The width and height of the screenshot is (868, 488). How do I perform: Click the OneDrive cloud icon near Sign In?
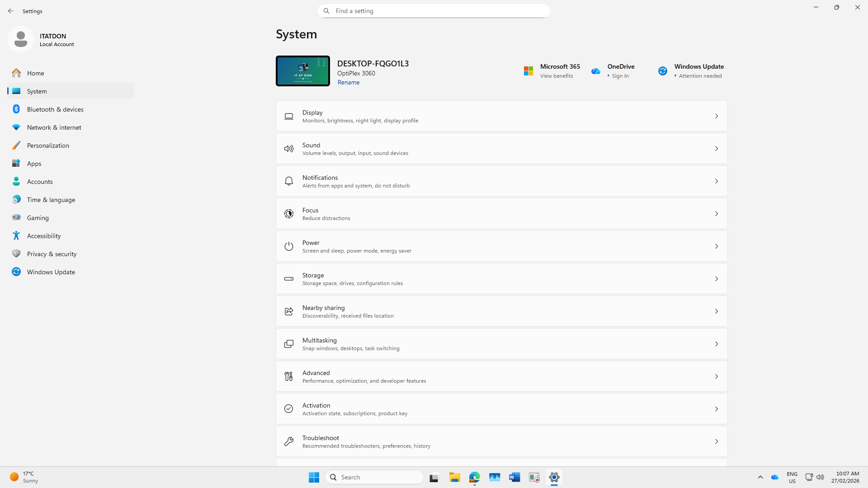pos(596,71)
